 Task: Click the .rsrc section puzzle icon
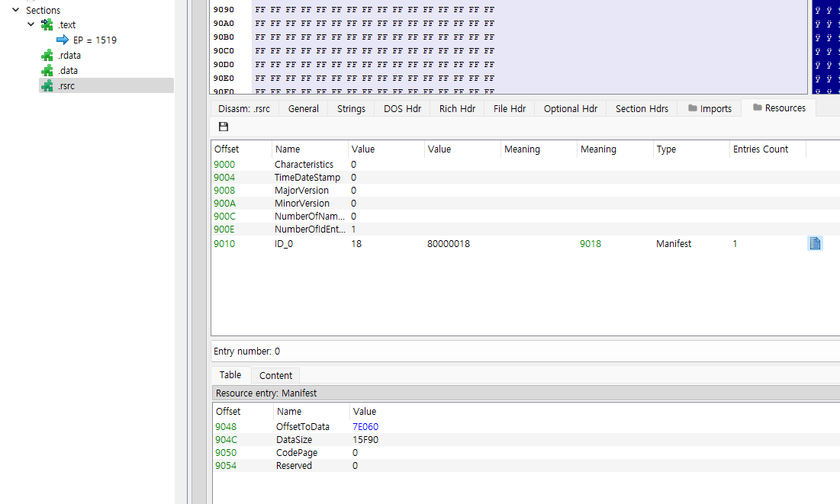(47, 85)
